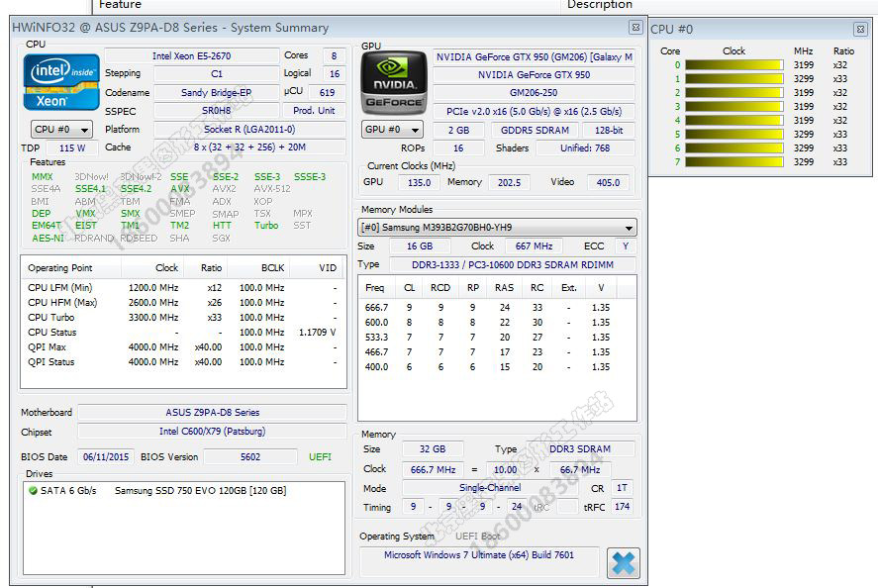Click the SSE4.2 feature label

tap(136, 189)
